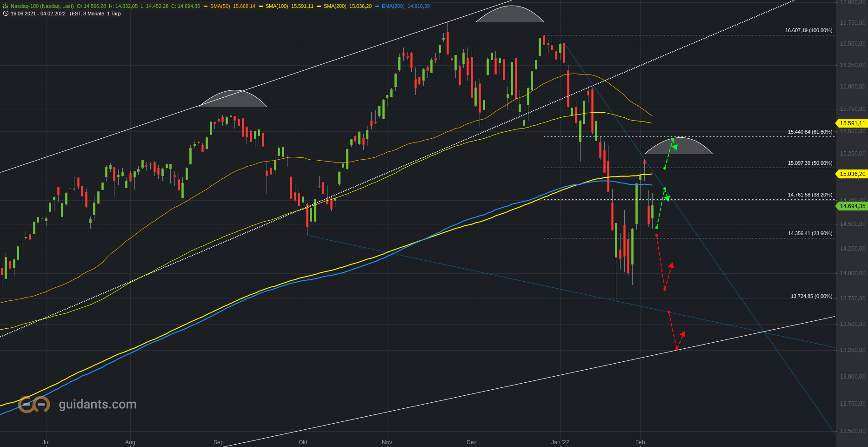Image resolution: width=868 pixels, height=447 pixels.
Task: Click the Dez label on time axis
Action: pyautogui.click(x=472, y=442)
